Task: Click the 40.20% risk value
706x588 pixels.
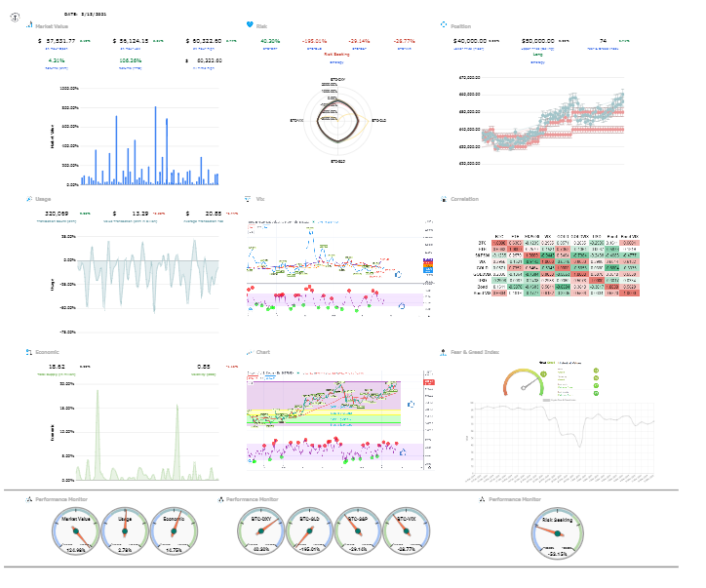Action: pyautogui.click(x=270, y=41)
